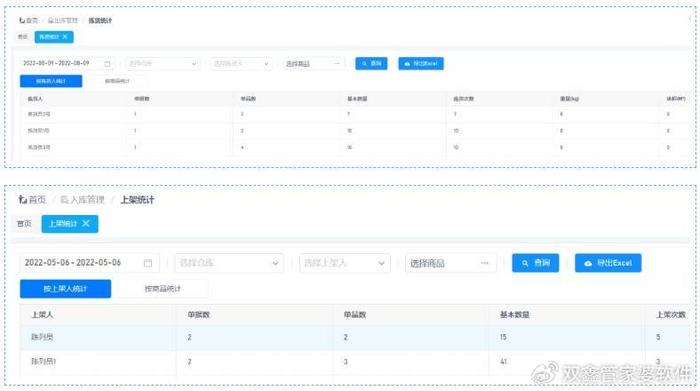Image resolution: width=700 pixels, height=391 pixels.
Task: Switch to 首页 tab in top panel
Action: point(23,37)
